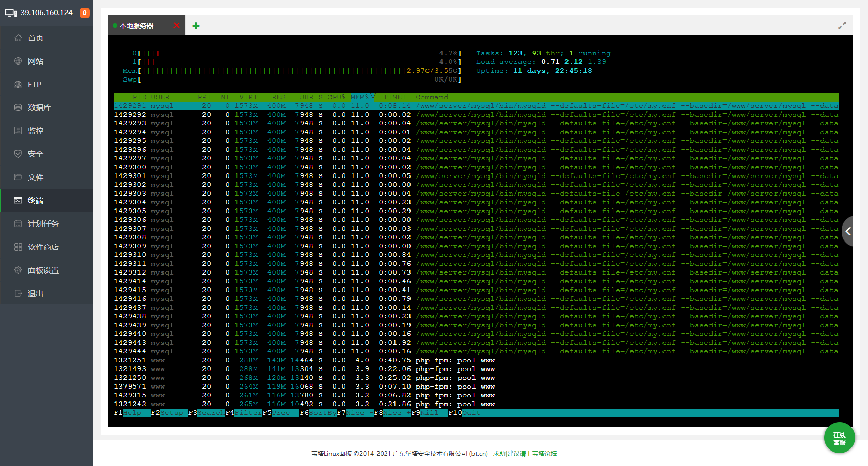
Task: Open the 安全 shield icon
Action: click(18, 154)
